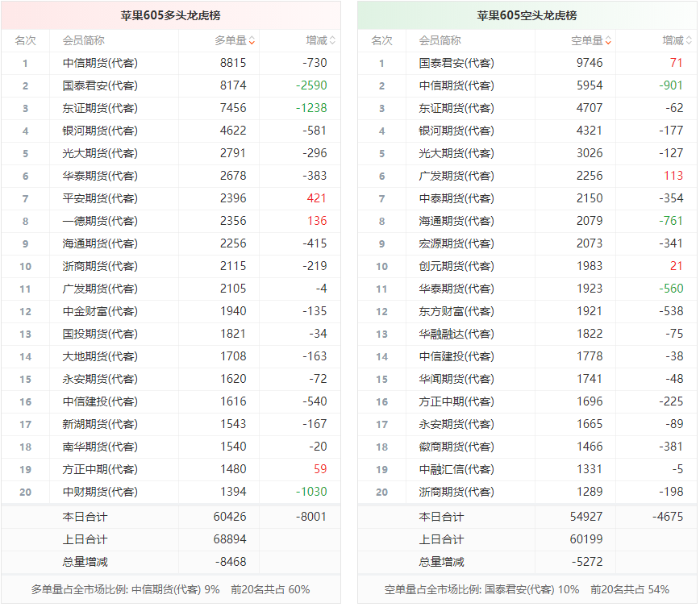Click the red change value 71

tap(677, 63)
